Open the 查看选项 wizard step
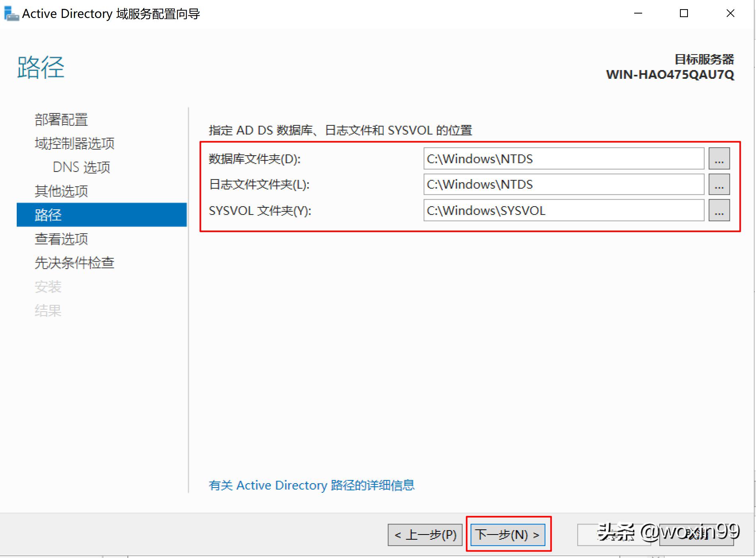Viewport: 756px width, 558px height. pos(62,239)
